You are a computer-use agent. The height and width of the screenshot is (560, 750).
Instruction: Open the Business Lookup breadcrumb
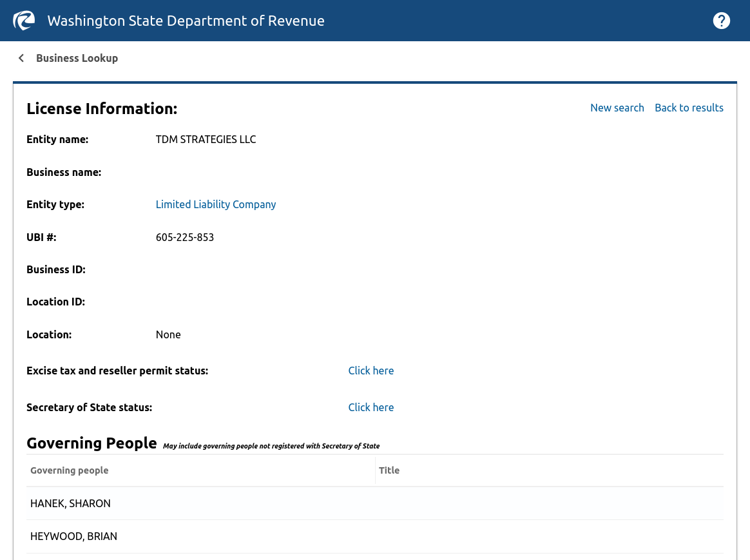(77, 58)
